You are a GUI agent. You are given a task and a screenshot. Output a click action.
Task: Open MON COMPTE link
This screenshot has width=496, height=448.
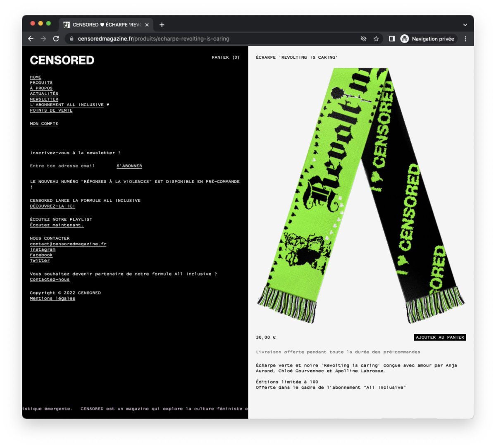click(x=44, y=124)
